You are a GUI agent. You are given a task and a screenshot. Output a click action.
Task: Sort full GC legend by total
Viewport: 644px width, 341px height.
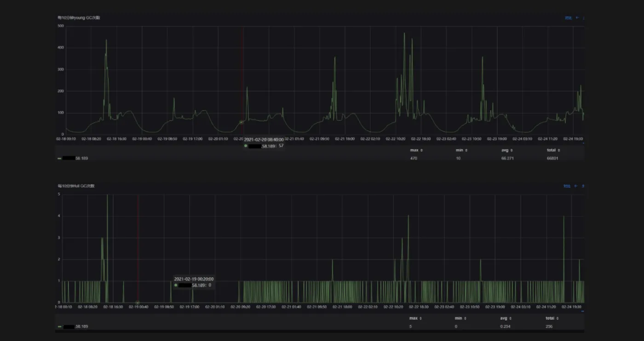552,318
